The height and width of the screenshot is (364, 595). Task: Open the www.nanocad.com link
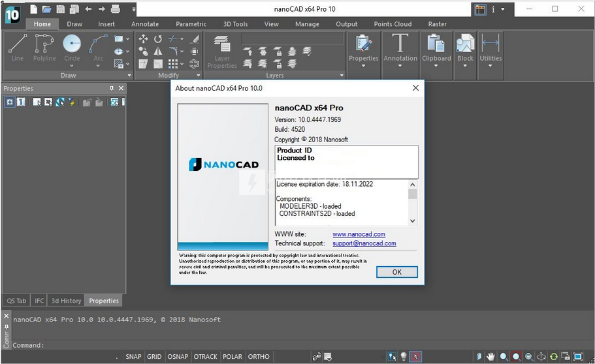coord(359,234)
